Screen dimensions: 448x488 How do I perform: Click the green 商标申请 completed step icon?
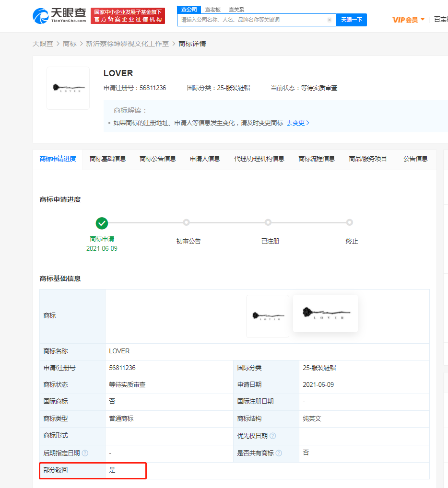pyautogui.click(x=102, y=223)
